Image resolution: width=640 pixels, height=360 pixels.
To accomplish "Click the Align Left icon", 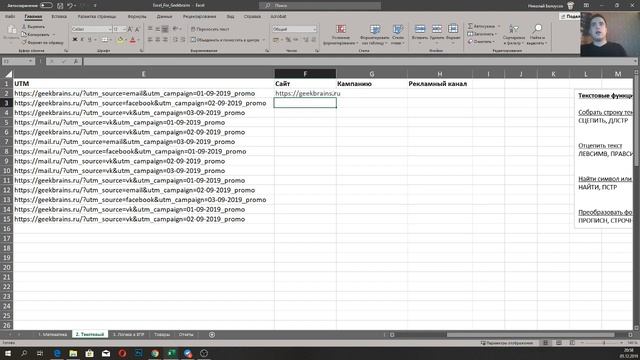I will [x=150, y=40].
